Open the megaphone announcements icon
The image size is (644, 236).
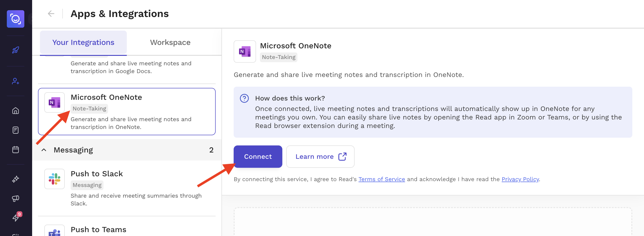(16, 198)
